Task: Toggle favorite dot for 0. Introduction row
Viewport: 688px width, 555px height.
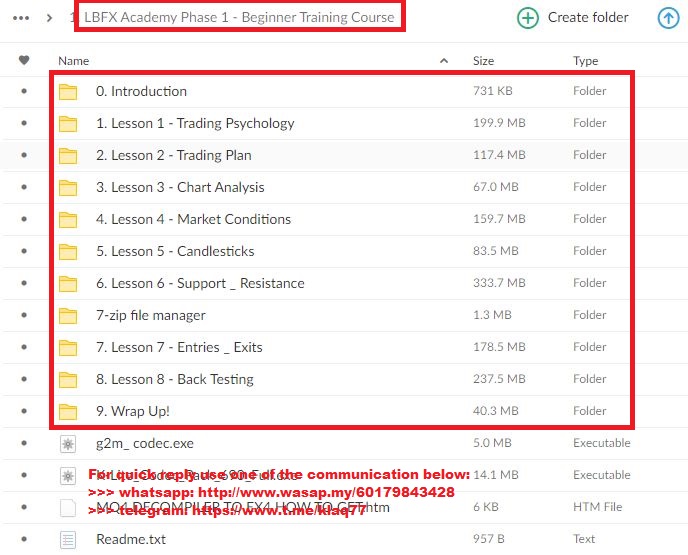Action: point(24,91)
